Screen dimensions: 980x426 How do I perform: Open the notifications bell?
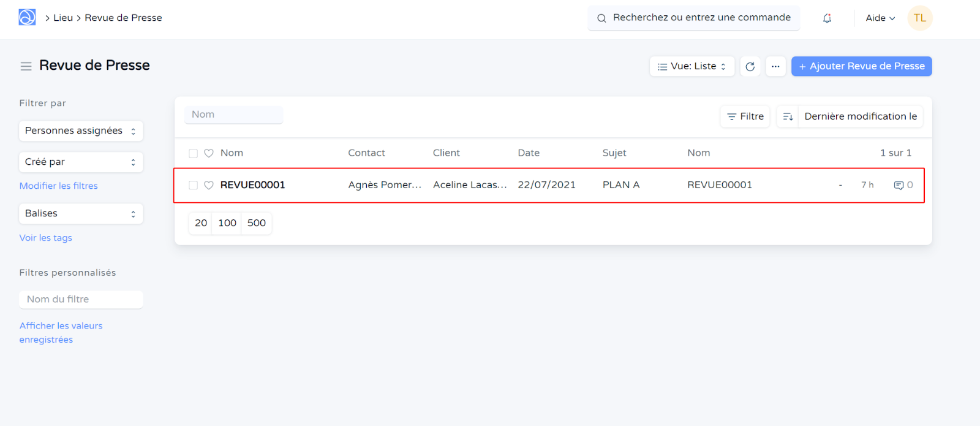tap(827, 18)
